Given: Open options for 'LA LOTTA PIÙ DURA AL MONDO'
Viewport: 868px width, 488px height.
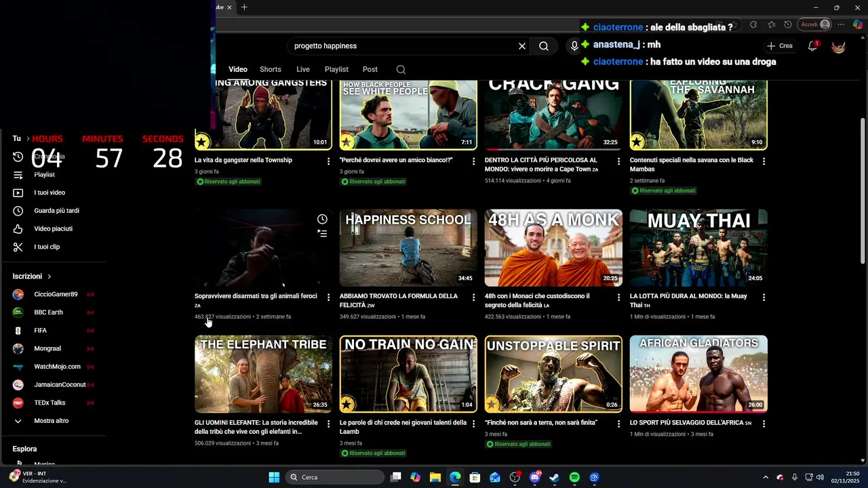Looking at the screenshot, I should [x=764, y=298].
